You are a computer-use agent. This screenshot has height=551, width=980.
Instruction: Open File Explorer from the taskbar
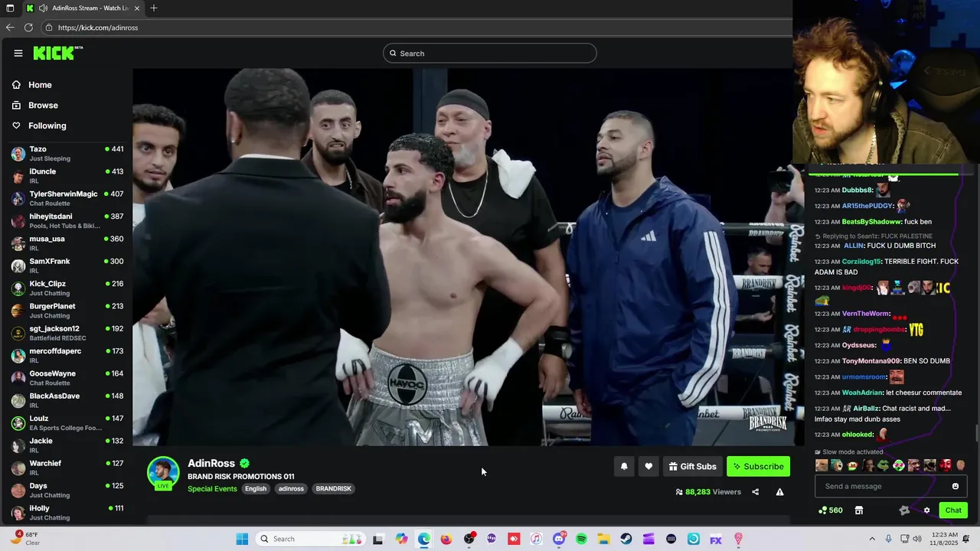(x=603, y=539)
